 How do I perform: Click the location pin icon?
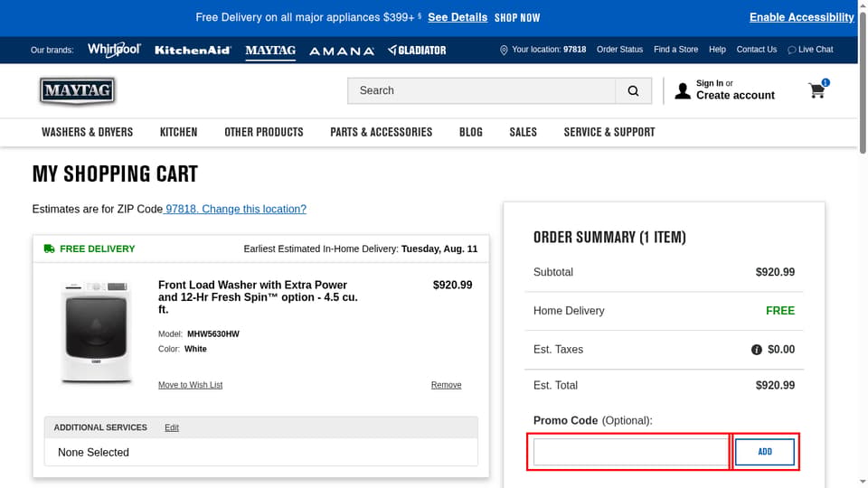tap(504, 50)
